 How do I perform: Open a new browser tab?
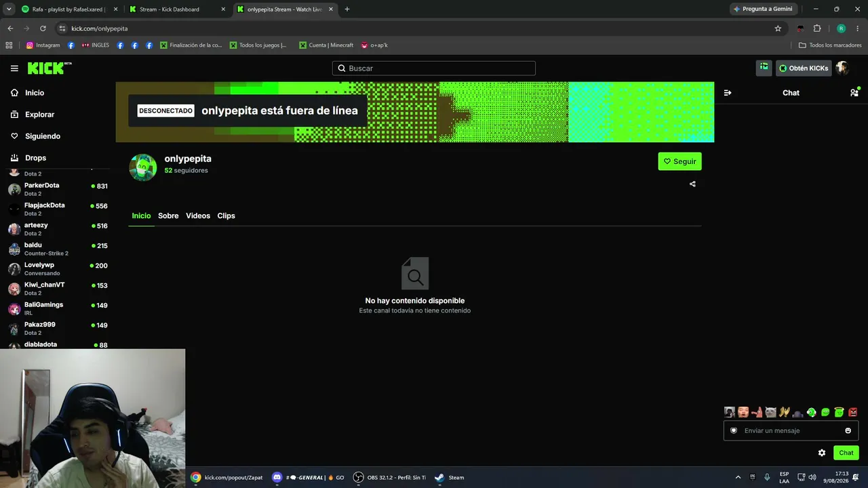(347, 9)
